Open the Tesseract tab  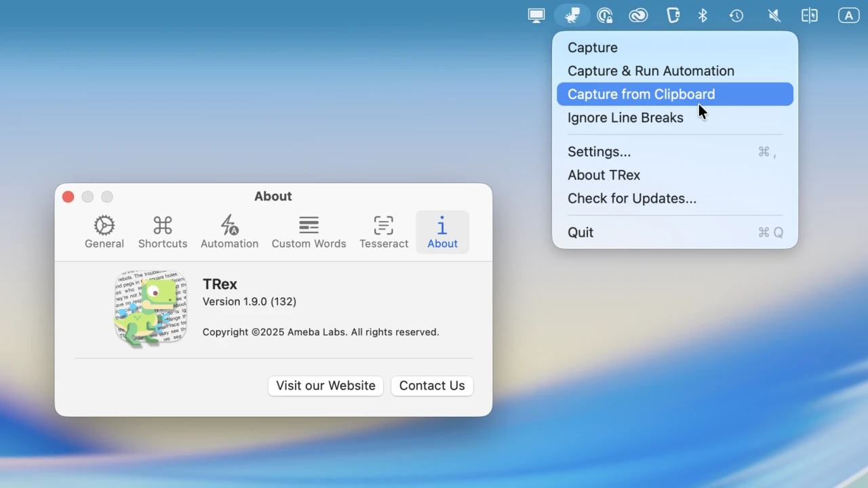click(384, 232)
